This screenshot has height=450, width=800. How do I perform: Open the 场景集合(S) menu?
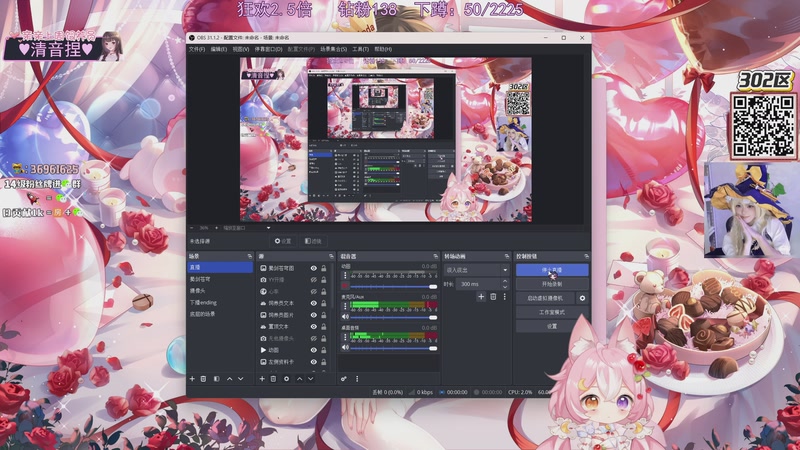(334, 49)
